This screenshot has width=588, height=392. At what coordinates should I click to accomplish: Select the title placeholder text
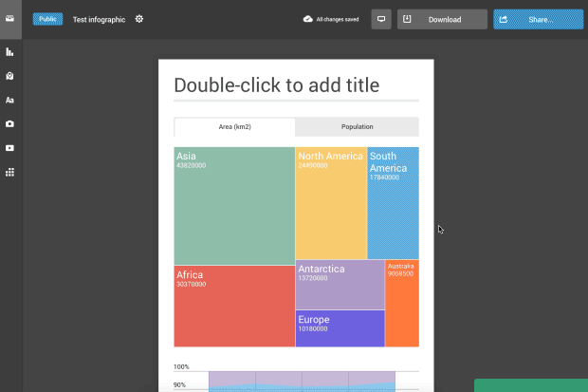(x=276, y=85)
